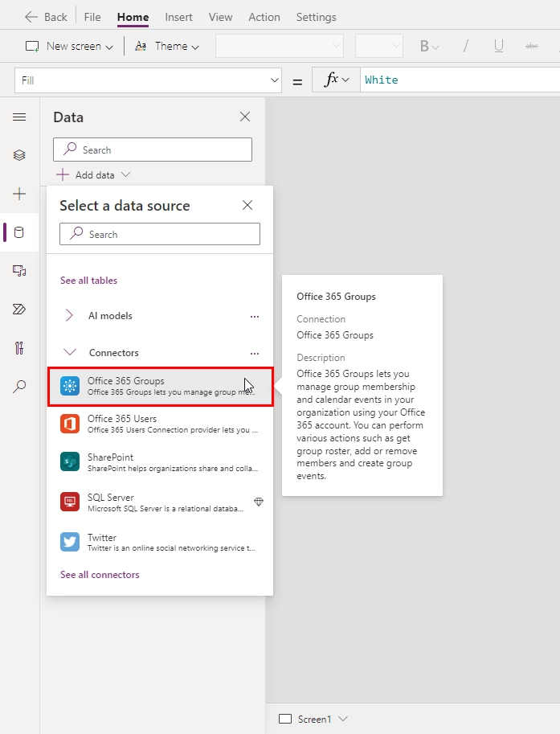Open the Advanced tools icon in sidebar
This screenshot has width=560, height=734.
(19, 348)
